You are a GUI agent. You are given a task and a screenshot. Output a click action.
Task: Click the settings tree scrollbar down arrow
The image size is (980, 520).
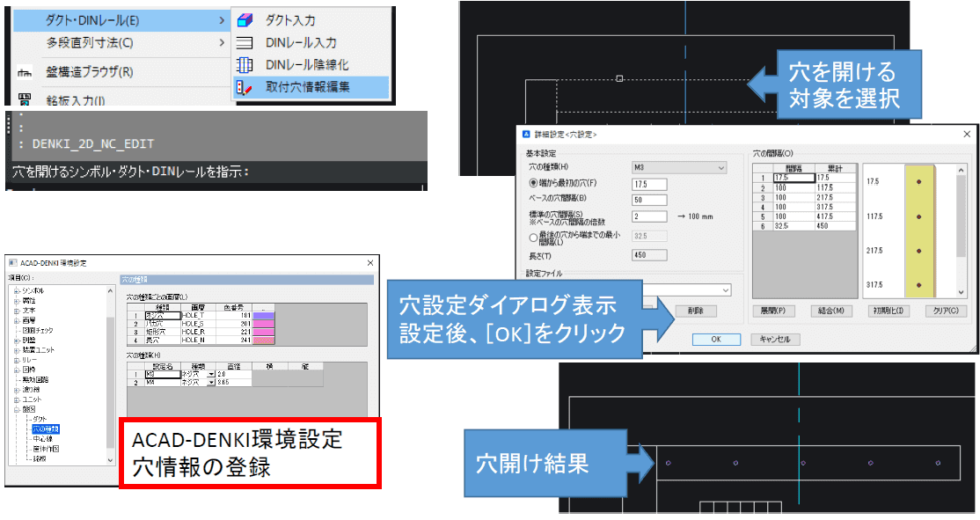click(110, 460)
